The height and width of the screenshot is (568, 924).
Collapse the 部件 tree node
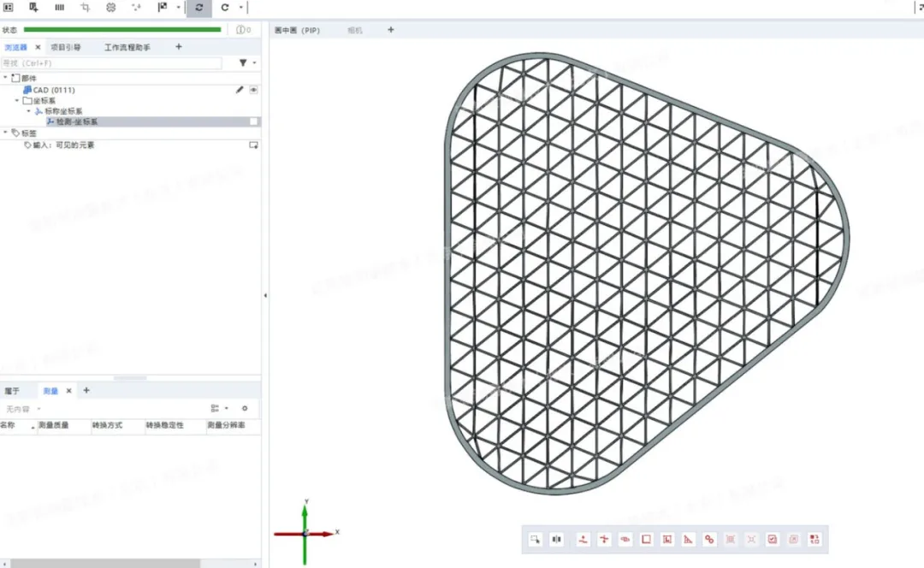pyautogui.click(x=5, y=78)
